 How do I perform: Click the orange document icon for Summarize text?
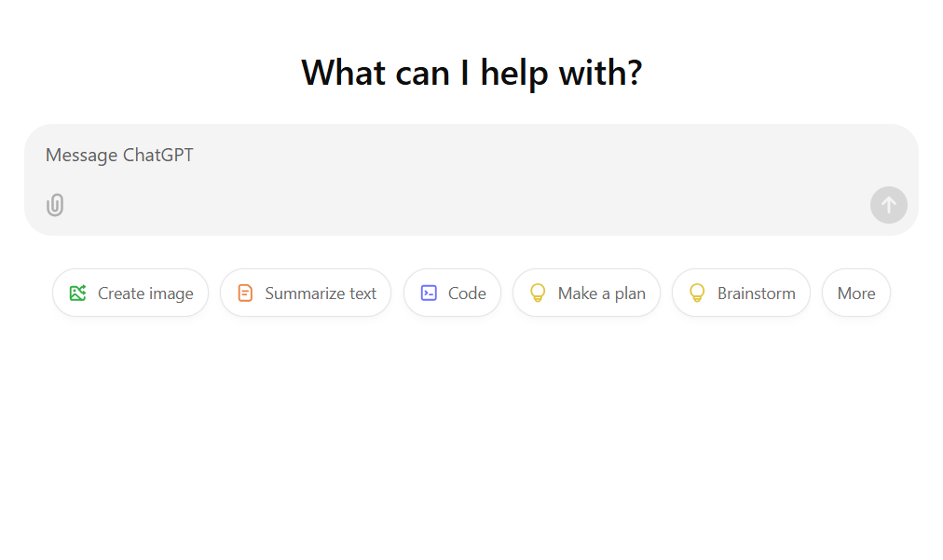(245, 294)
